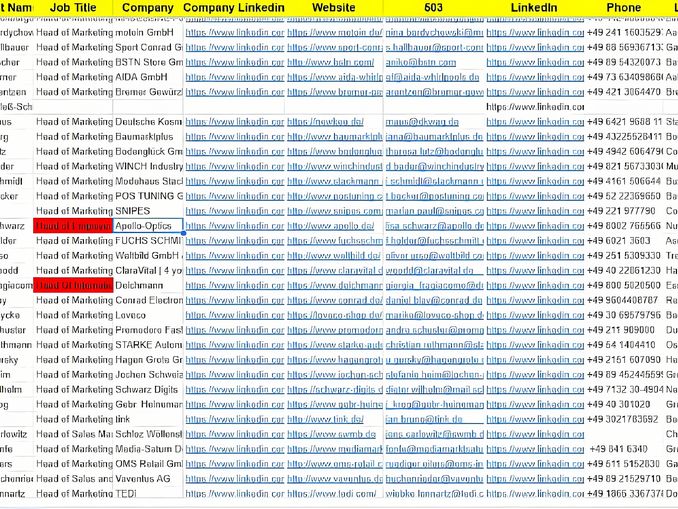Select the ClaraVital company cell
This screenshot has width=678, height=509.
pyautogui.click(x=148, y=270)
